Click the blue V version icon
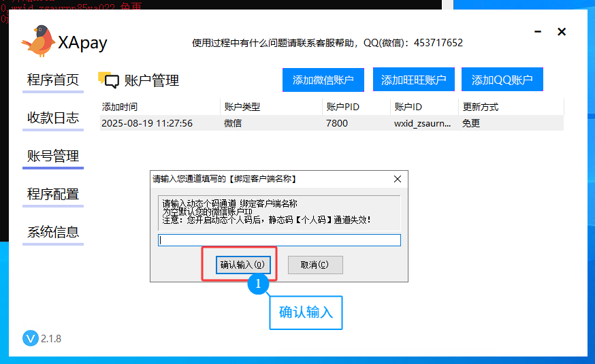The width and height of the screenshot is (595, 364). (x=31, y=338)
